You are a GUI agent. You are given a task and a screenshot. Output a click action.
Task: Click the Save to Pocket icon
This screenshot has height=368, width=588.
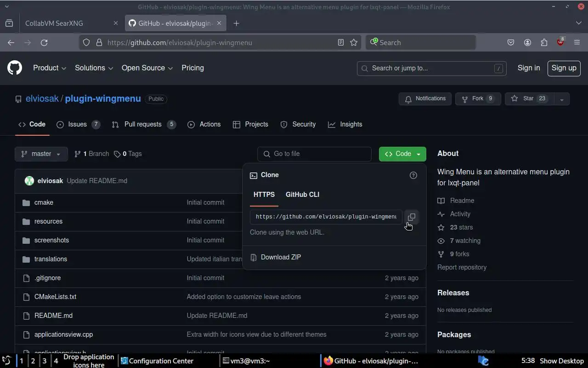511,42
